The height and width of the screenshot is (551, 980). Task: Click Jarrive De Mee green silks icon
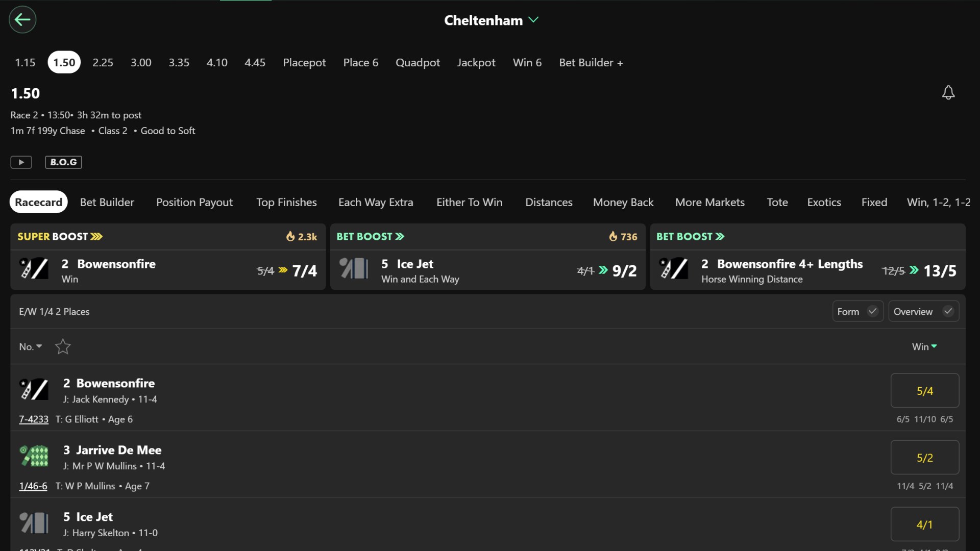click(x=34, y=456)
